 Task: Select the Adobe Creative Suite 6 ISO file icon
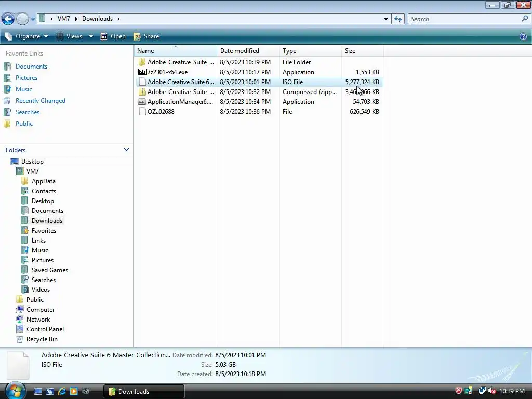(142, 82)
